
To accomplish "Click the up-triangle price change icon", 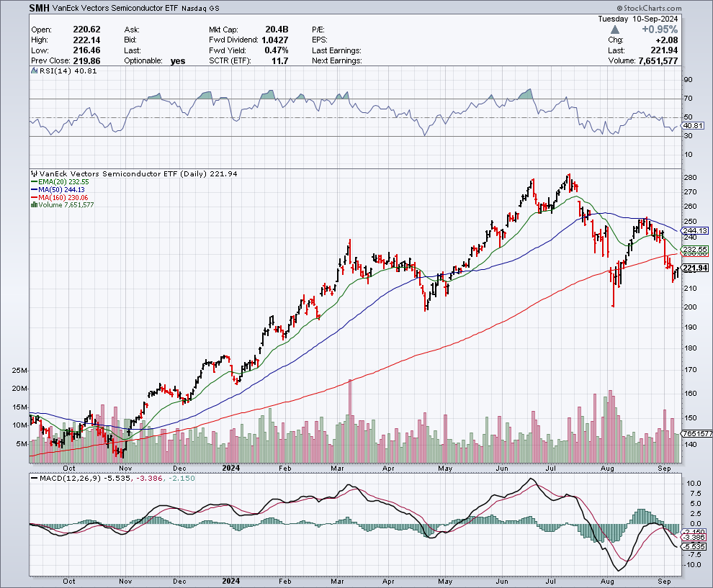I will pos(614,30).
